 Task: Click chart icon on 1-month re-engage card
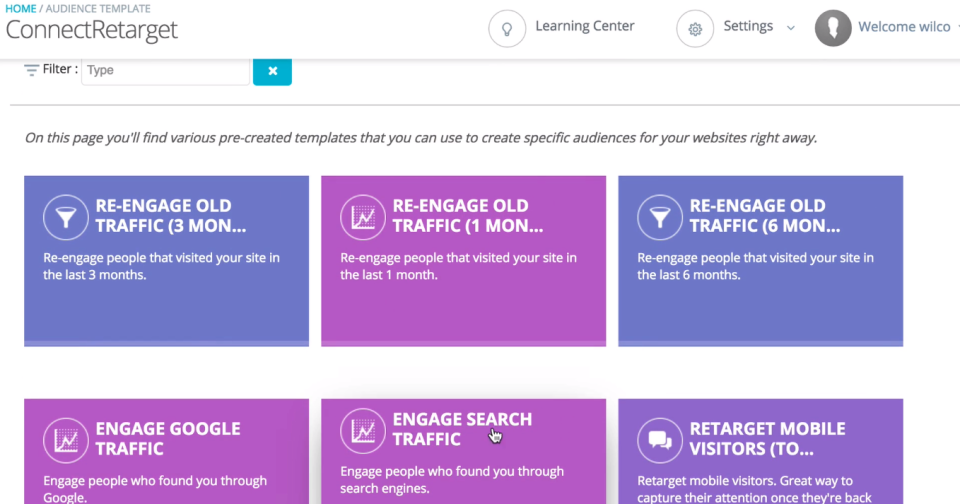click(360, 215)
